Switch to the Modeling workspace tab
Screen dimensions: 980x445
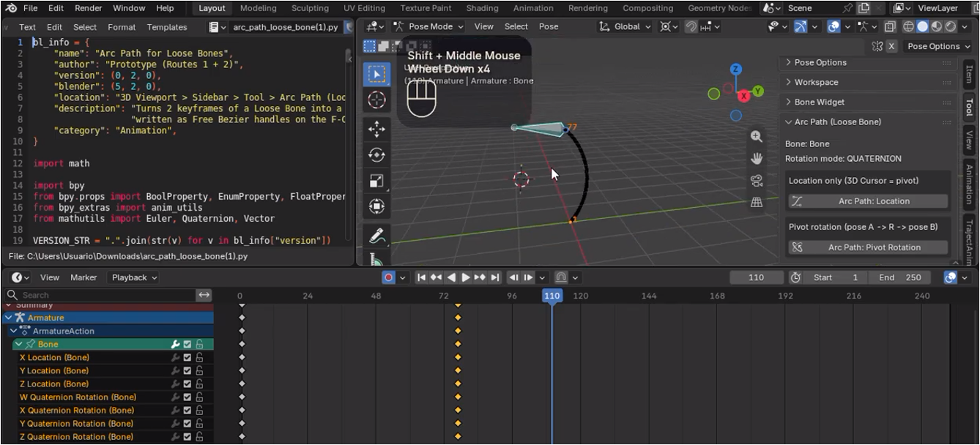point(259,8)
